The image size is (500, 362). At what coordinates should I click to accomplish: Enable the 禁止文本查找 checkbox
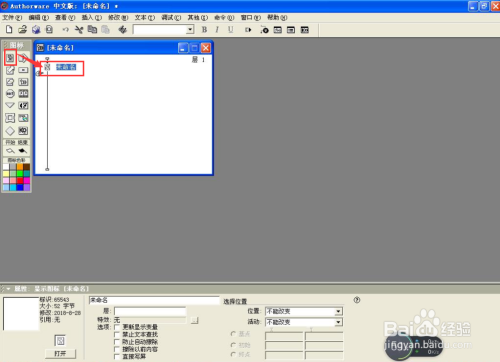coord(117,334)
